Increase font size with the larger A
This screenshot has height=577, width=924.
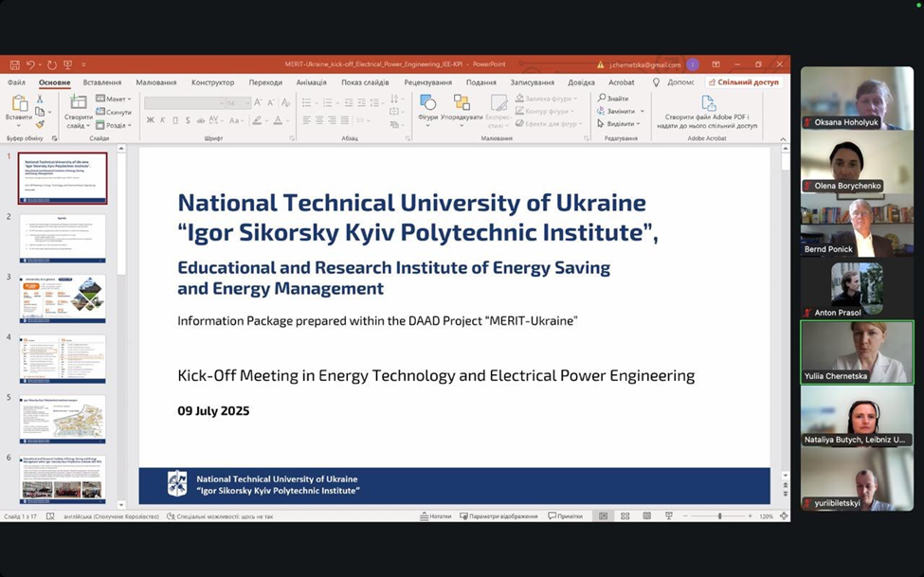[258, 102]
